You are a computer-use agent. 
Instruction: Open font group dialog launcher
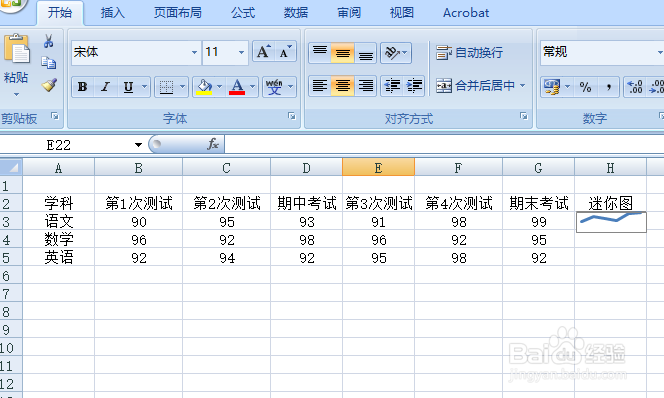pyautogui.click(x=291, y=116)
